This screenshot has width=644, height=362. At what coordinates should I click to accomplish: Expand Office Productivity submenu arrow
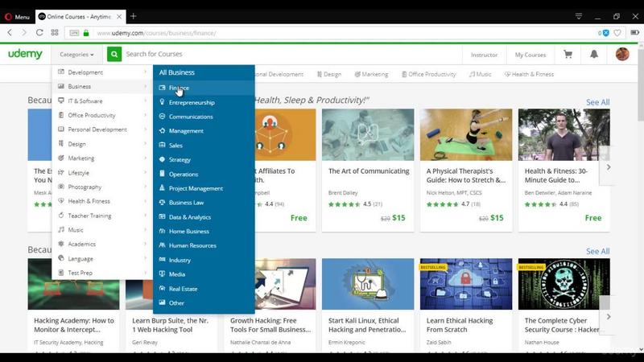146,115
